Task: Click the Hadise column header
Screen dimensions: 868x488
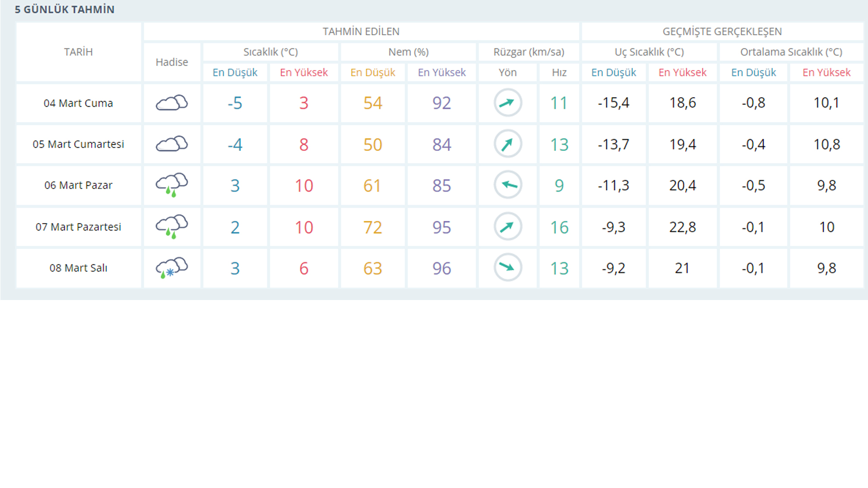Action: click(172, 62)
